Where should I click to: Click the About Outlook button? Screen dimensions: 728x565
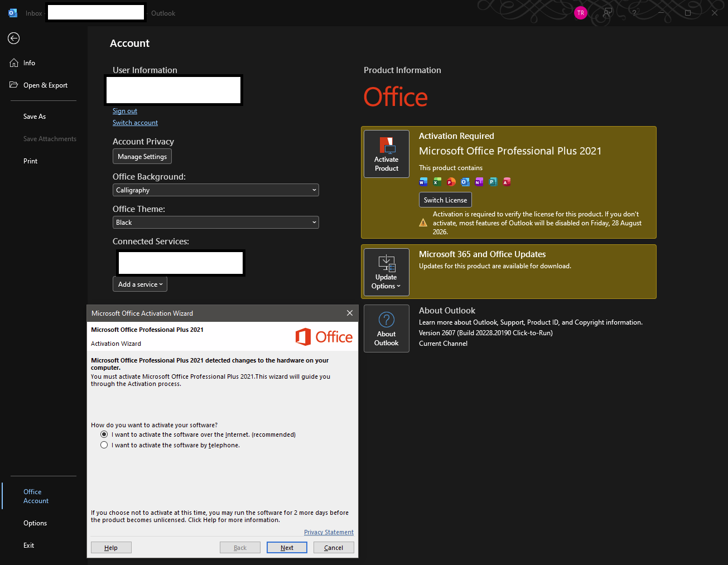click(387, 329)
